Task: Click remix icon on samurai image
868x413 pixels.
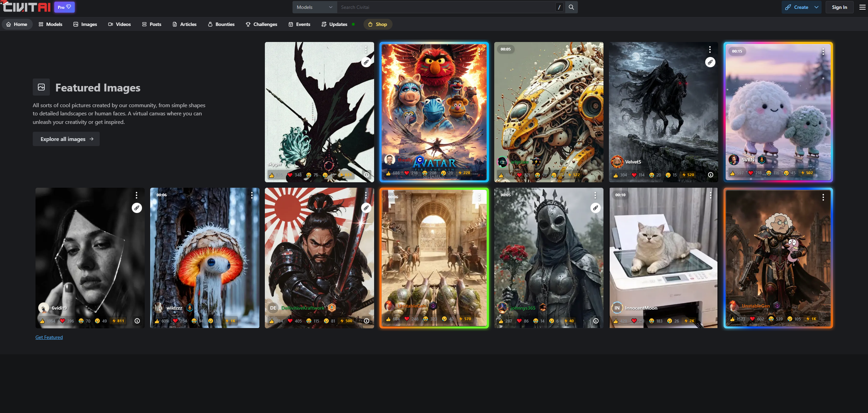Action: 366,208
